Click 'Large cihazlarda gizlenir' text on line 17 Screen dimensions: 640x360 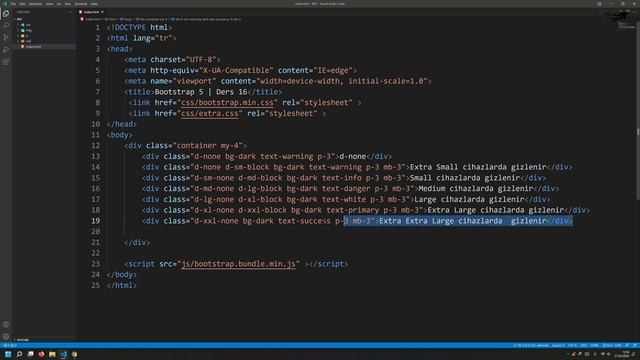coord(469,199)
